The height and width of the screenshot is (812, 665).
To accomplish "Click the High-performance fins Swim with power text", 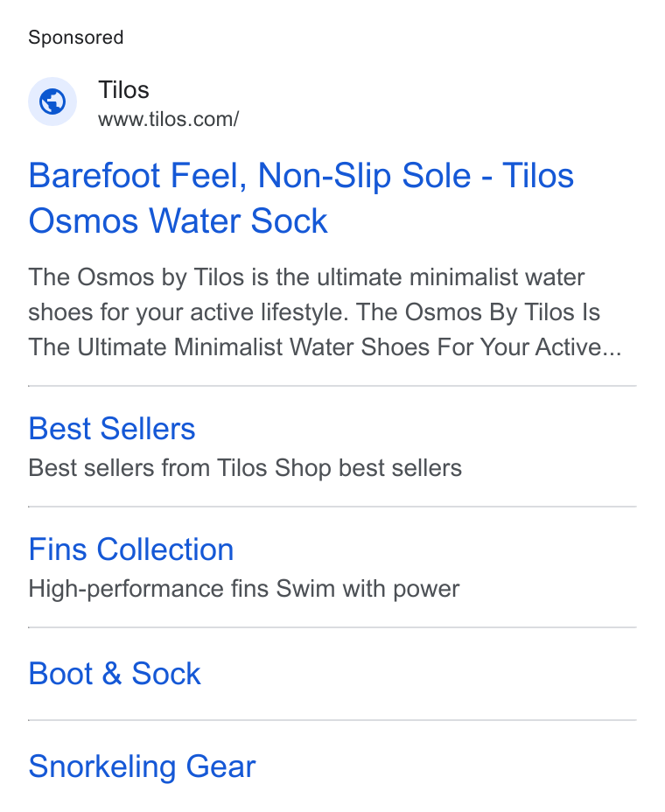I will [x=244, y=589].
